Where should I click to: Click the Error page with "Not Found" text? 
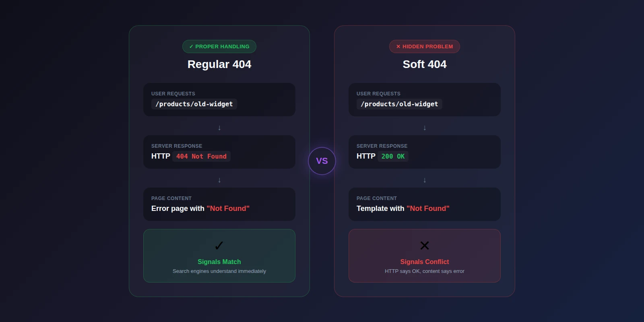point(200,208)
